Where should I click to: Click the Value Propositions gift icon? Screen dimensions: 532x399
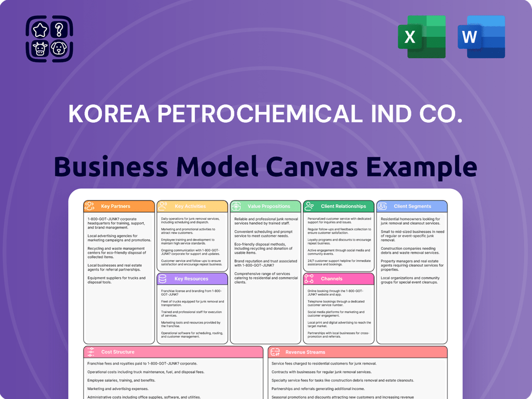click(236, 206)
